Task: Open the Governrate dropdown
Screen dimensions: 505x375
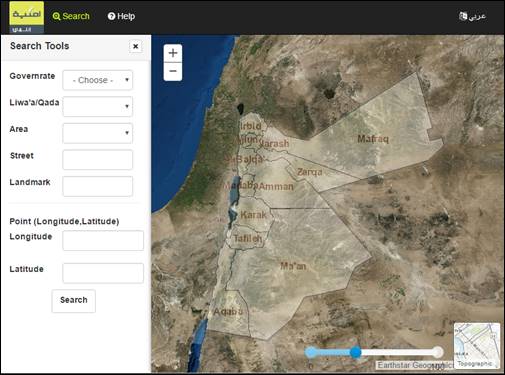Action: (98, 80)
